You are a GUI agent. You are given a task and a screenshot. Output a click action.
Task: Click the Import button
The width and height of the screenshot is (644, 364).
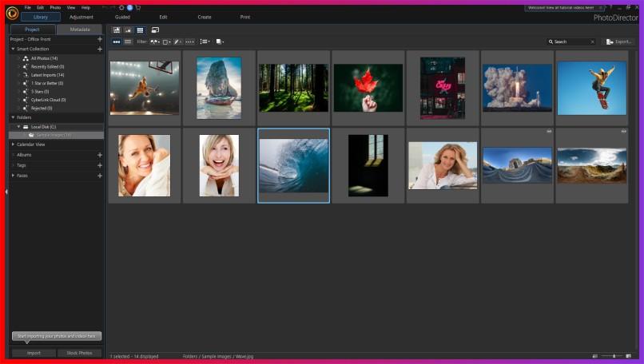[x=34, y=353]
